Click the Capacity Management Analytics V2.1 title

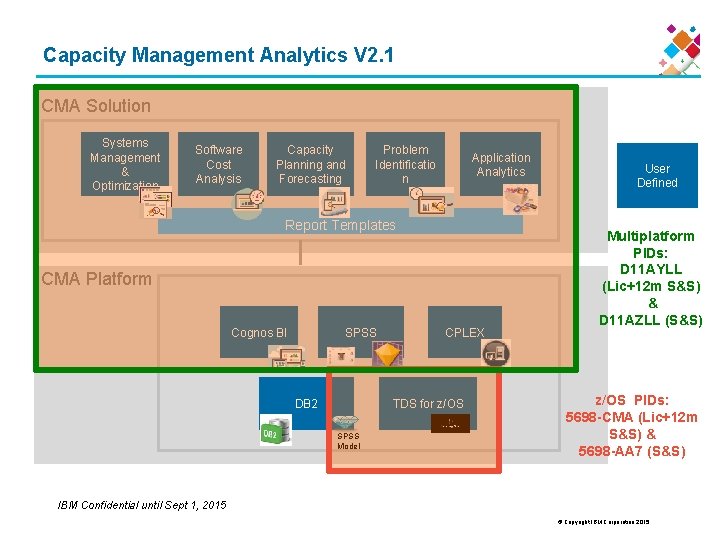218,55
